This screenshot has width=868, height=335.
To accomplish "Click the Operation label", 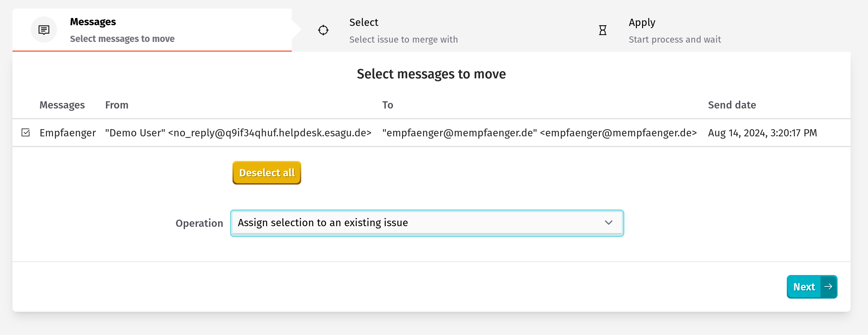I will [x=199, y=223].
